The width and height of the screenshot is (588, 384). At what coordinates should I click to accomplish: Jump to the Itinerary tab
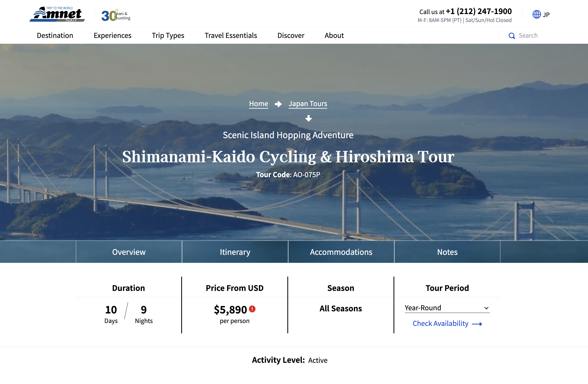click(235, 252)
